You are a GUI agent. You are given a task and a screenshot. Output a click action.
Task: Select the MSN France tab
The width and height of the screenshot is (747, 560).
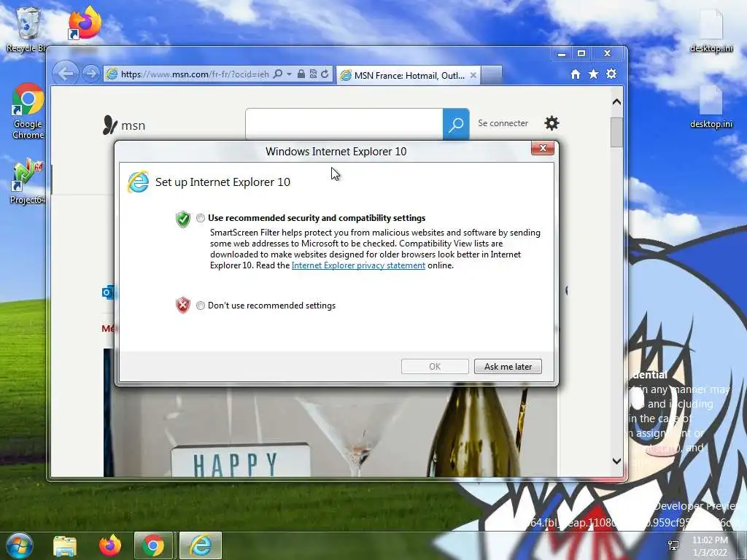(x=409, y=75)
